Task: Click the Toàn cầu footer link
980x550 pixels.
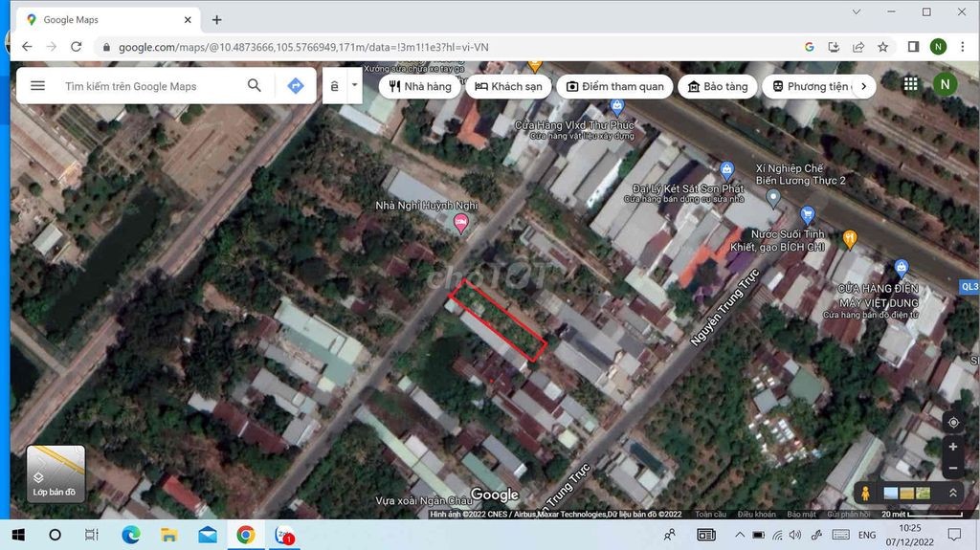Action: tap(711, 515)
